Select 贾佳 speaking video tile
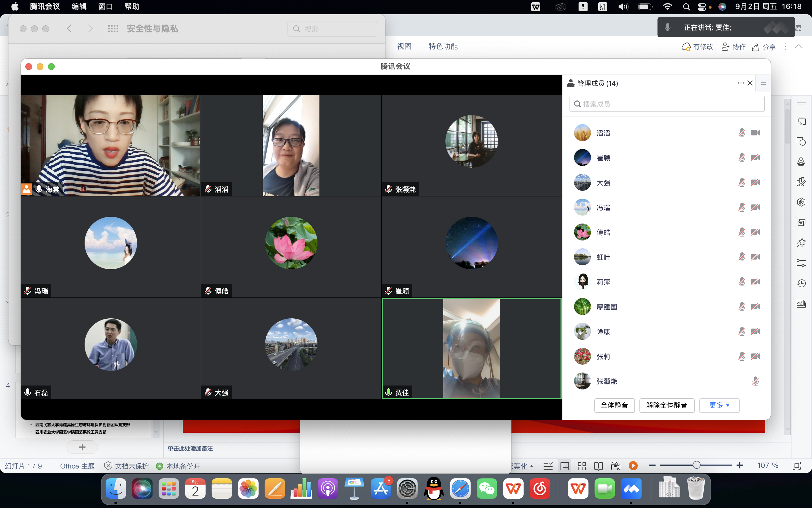The image size is (812, 508). [471, 349]
